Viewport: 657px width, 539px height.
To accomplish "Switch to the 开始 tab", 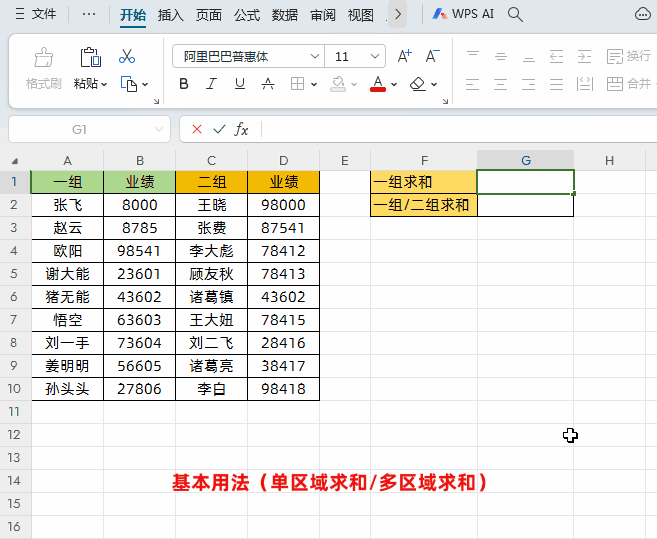I will pos(133,16).
